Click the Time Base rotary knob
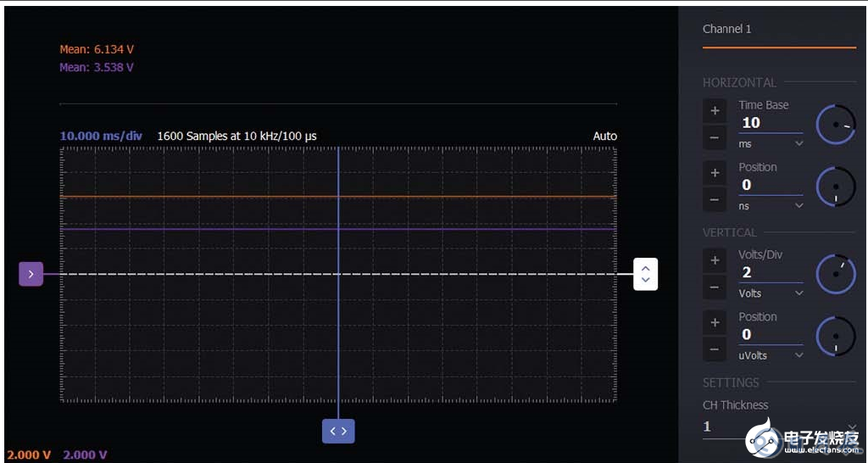 (836, 124)
